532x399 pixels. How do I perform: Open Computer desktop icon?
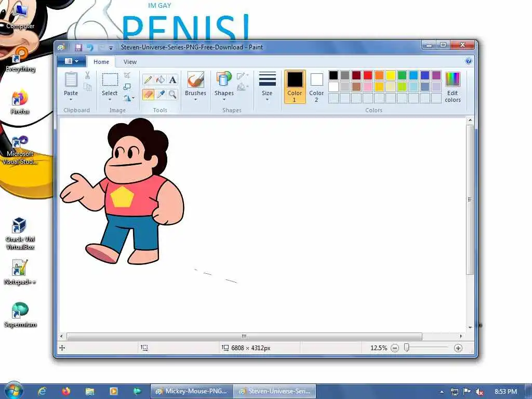pos(20,16)
